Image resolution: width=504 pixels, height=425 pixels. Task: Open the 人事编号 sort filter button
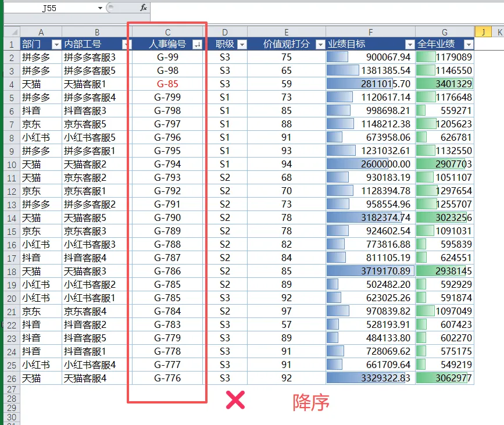(x=197, y=44)
